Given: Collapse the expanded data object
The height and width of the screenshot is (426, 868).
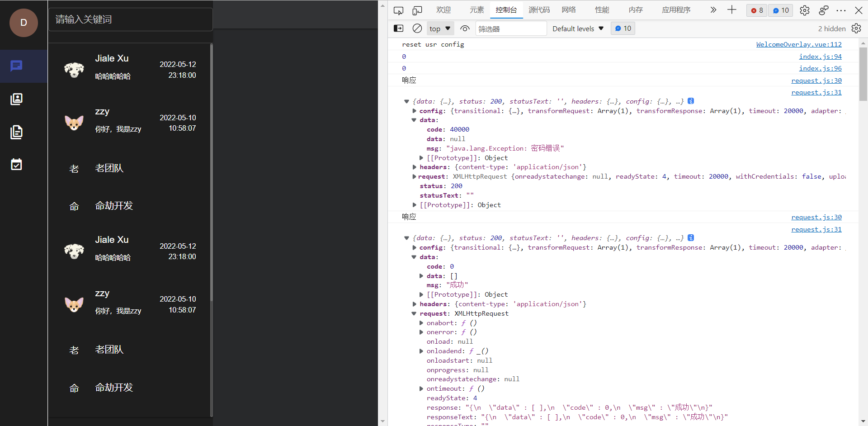Looking at the screenshot, I should (414, 120).
